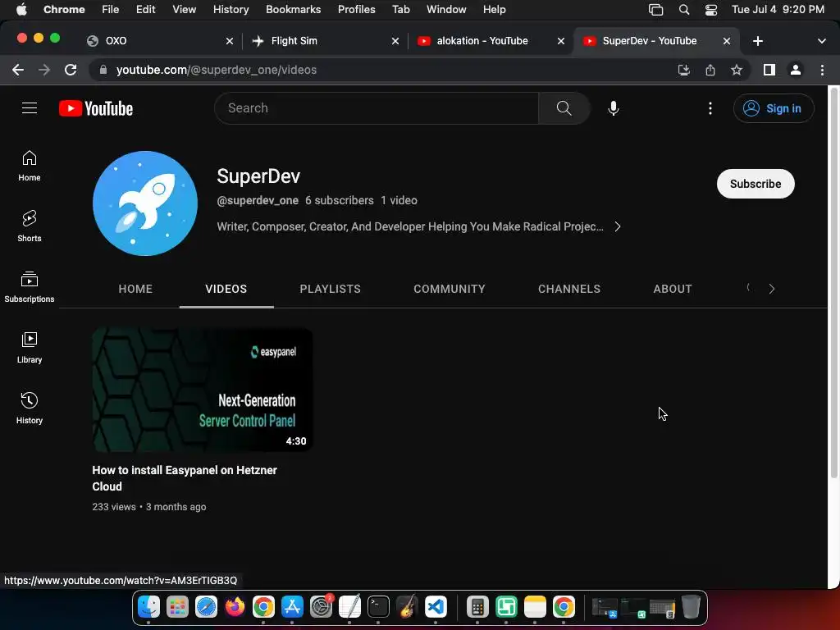
Task: Open Terminal from the Dock
Action: click(378, 607)
